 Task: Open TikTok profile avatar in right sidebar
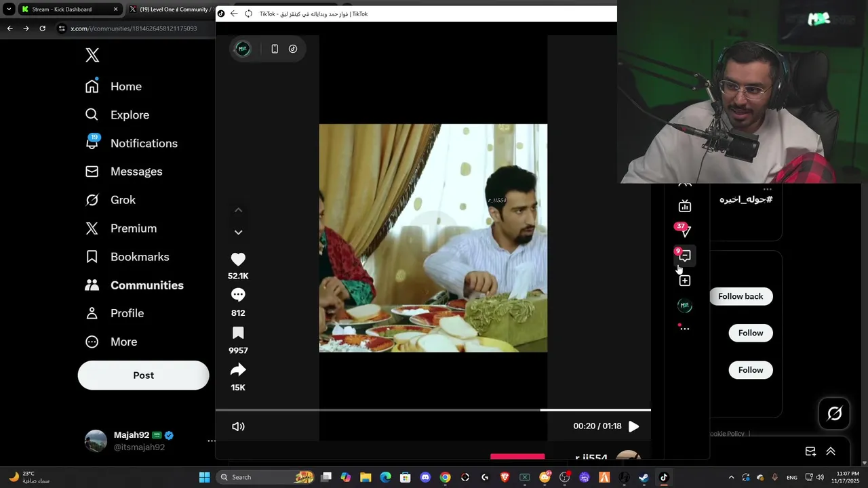[685, 306]
